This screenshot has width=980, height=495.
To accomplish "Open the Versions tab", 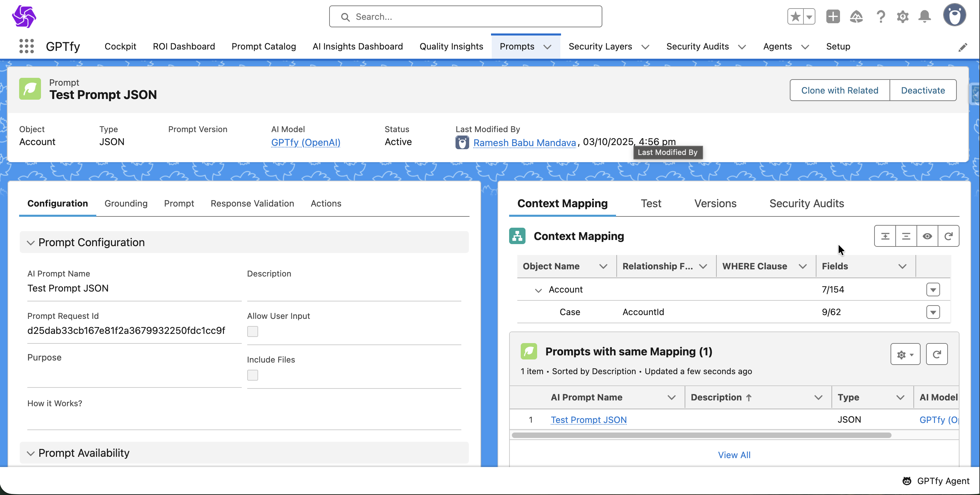I will click(715, 203).
